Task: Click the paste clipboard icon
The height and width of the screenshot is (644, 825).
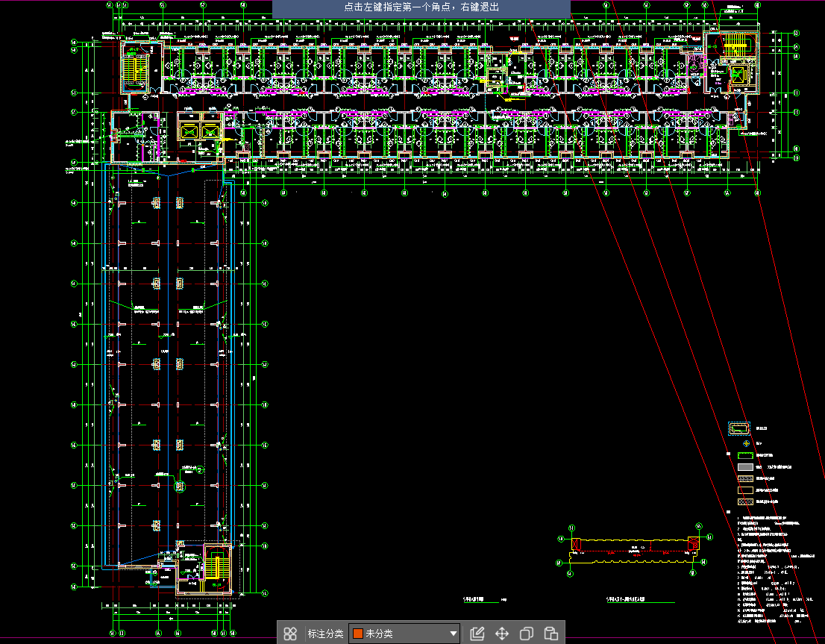Action: [551, 634]
